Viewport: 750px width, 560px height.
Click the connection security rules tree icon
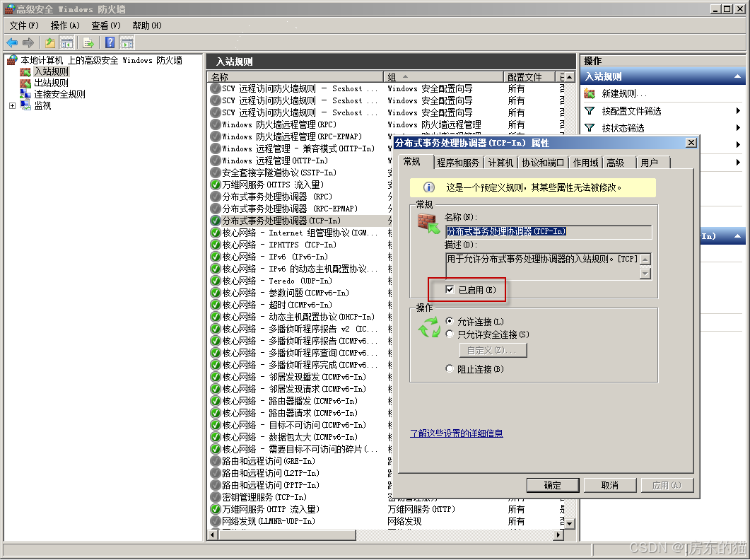point(25,94)
